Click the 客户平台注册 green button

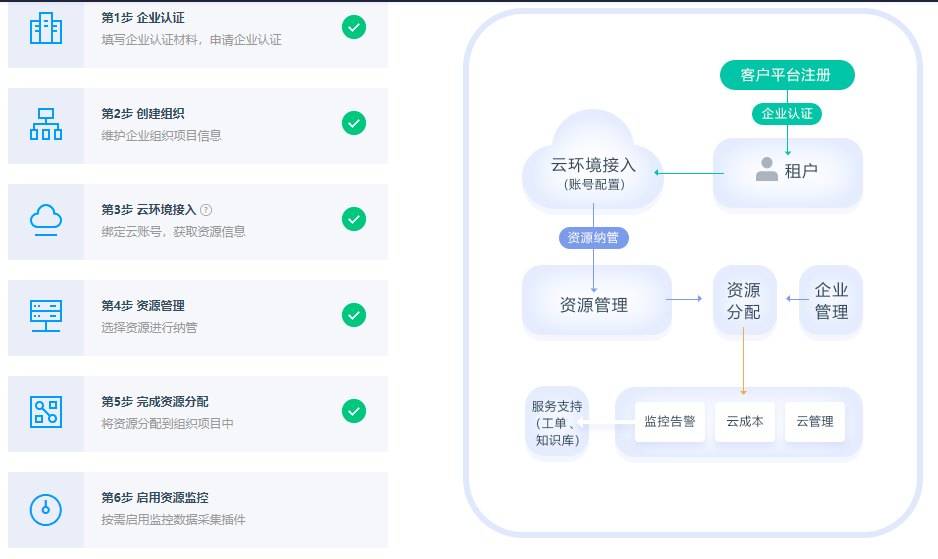(786, 75)
